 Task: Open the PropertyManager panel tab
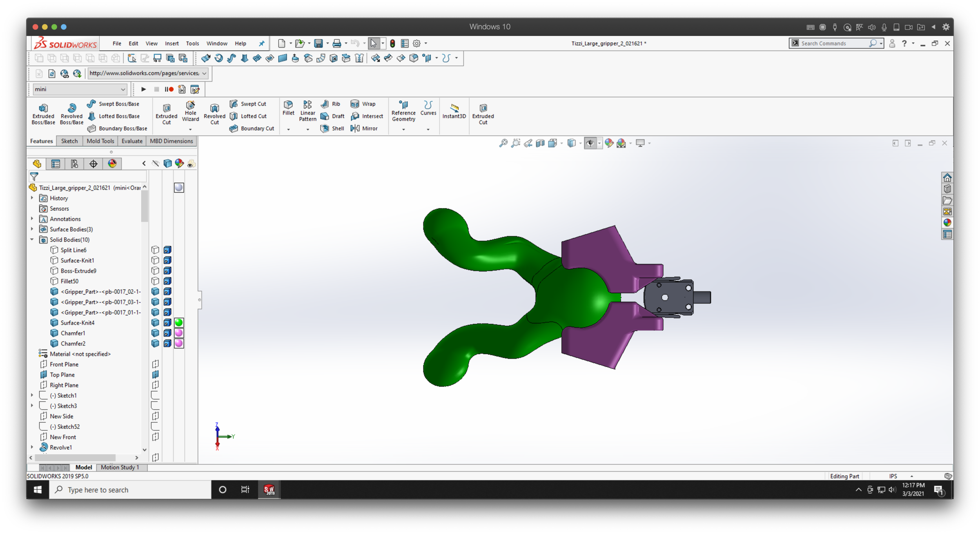click(x=56, y=164)
